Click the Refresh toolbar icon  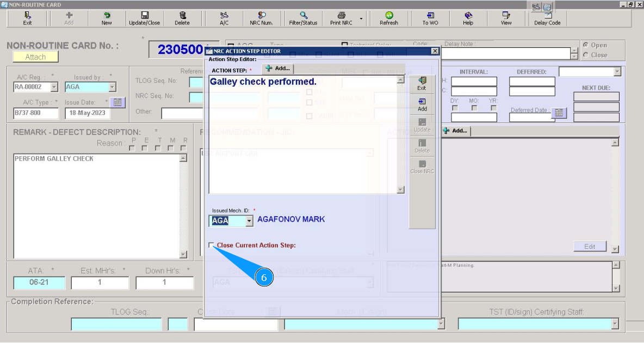(x=389, y=16)
